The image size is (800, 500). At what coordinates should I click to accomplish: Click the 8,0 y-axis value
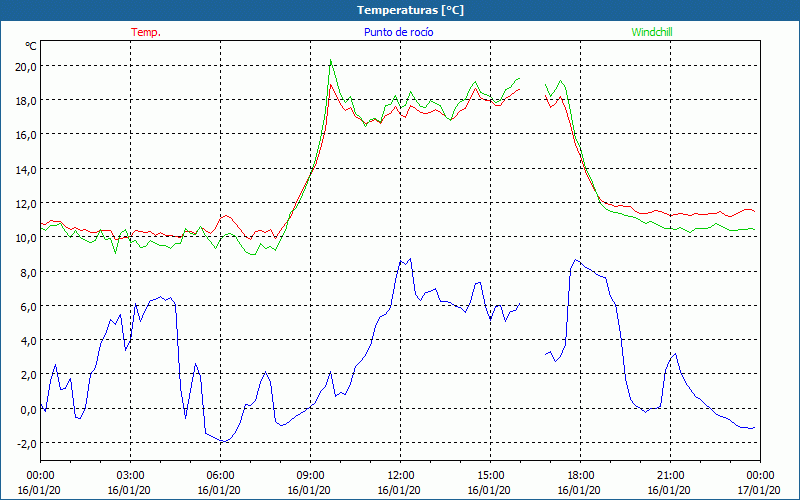[x=28, y=272]
